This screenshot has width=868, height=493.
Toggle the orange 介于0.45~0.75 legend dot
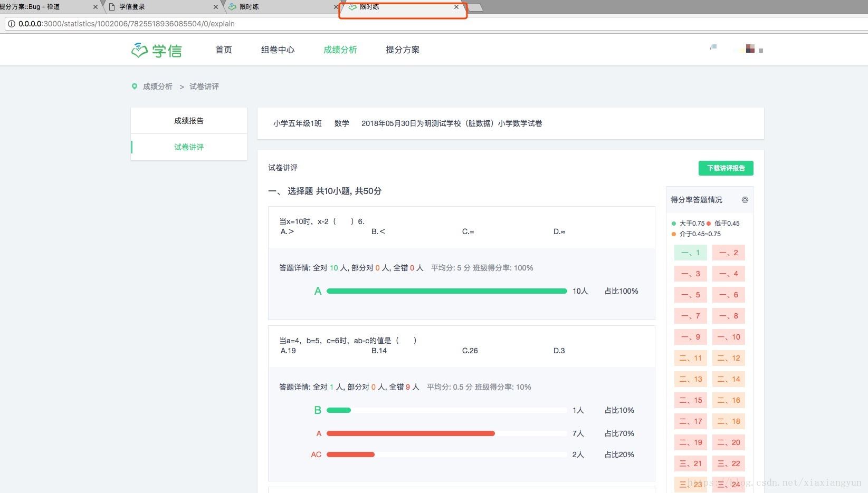(674, 234)
